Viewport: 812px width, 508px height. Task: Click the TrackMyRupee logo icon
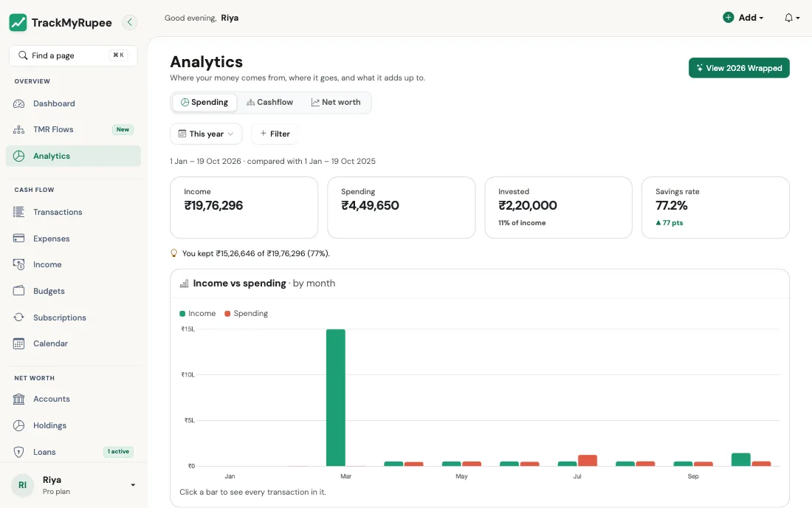(18, 22)
